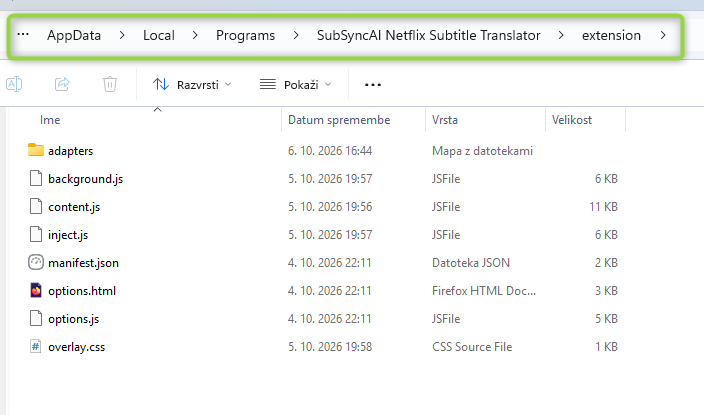Click the 11 KB size cell

pos(603,207)
